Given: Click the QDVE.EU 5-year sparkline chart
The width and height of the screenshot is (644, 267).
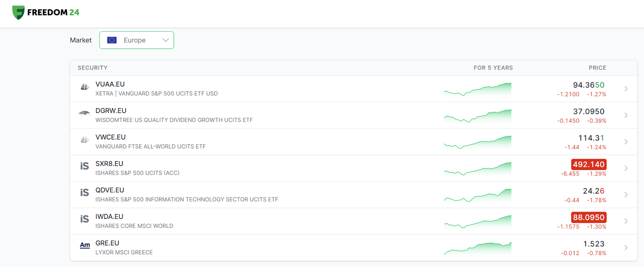Looking at the screenshot, I should click(x=478, y=195).
